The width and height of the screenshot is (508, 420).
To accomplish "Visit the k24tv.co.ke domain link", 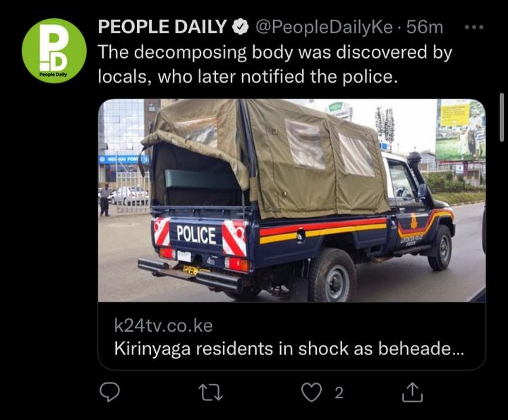I will pyautogui.click(x=163, y=325).
